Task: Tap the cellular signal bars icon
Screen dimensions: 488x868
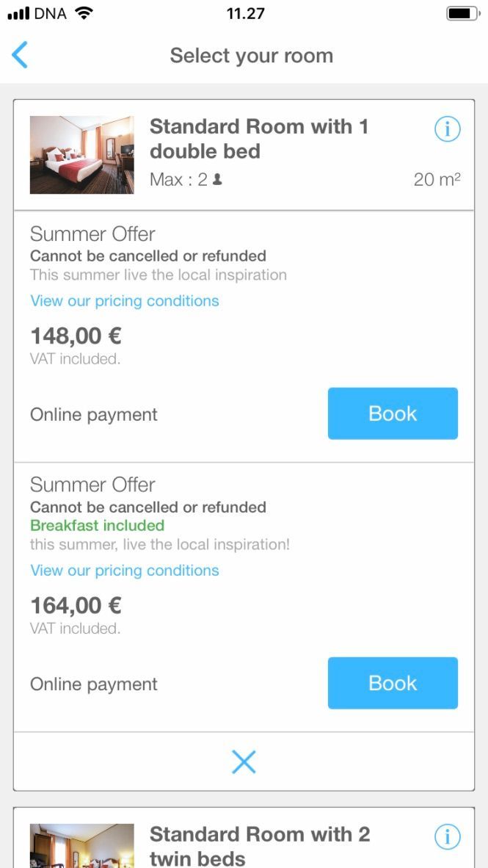Action: coord(19,14)
